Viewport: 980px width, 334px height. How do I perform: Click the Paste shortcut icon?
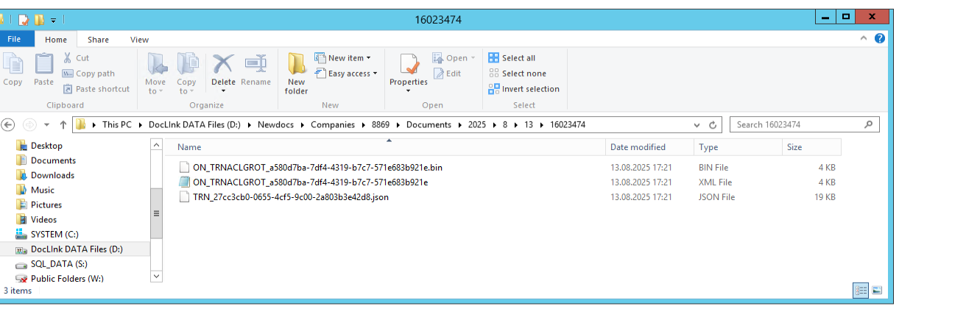(68, 89)
